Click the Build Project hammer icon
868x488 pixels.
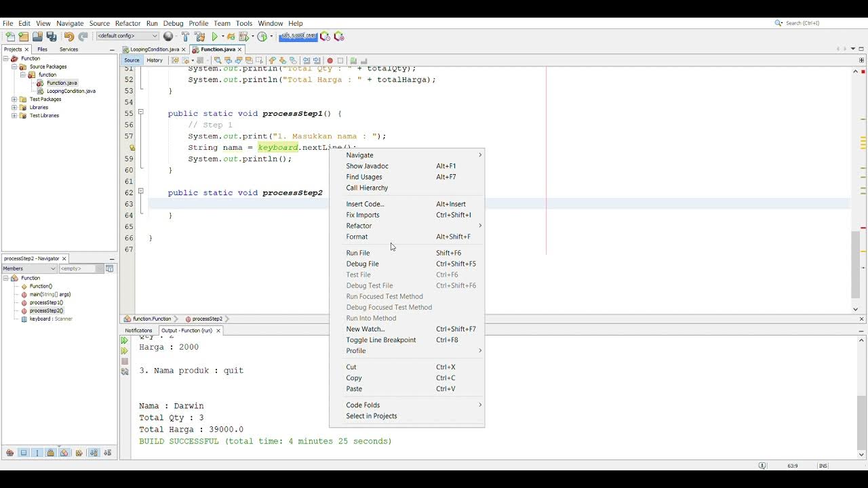[186, 37]
